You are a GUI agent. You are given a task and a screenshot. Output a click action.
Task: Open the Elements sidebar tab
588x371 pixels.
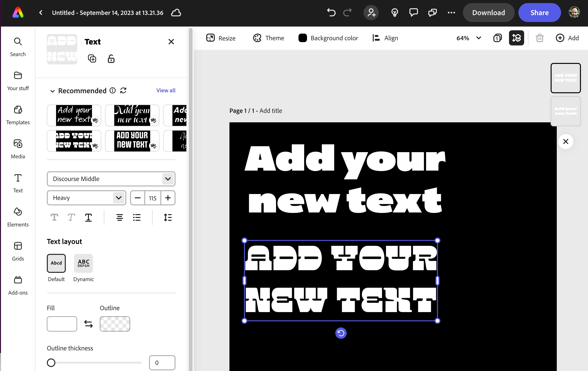coord(18,217)
